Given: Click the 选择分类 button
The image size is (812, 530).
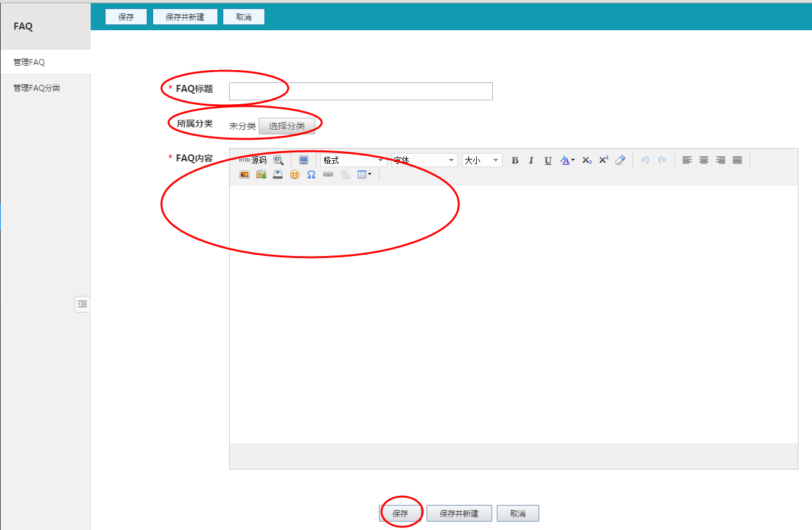Looking at the screenshot, I should [287, 126].
